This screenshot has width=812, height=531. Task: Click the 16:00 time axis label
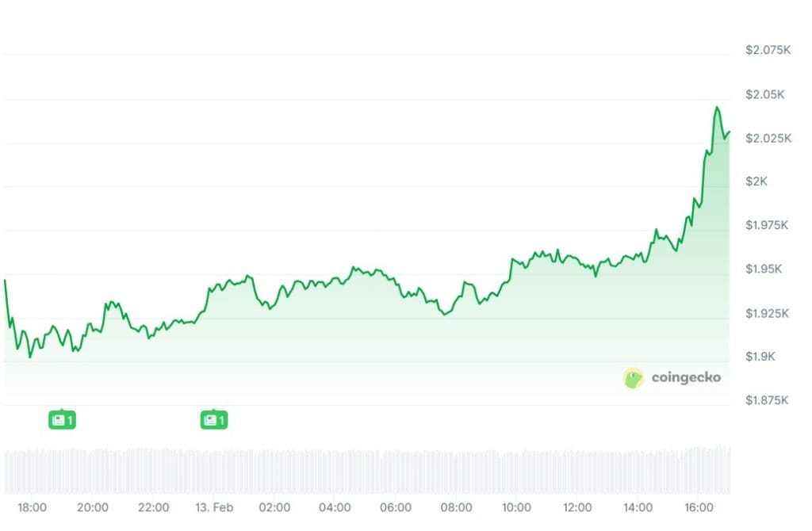[x=699, y=507]
